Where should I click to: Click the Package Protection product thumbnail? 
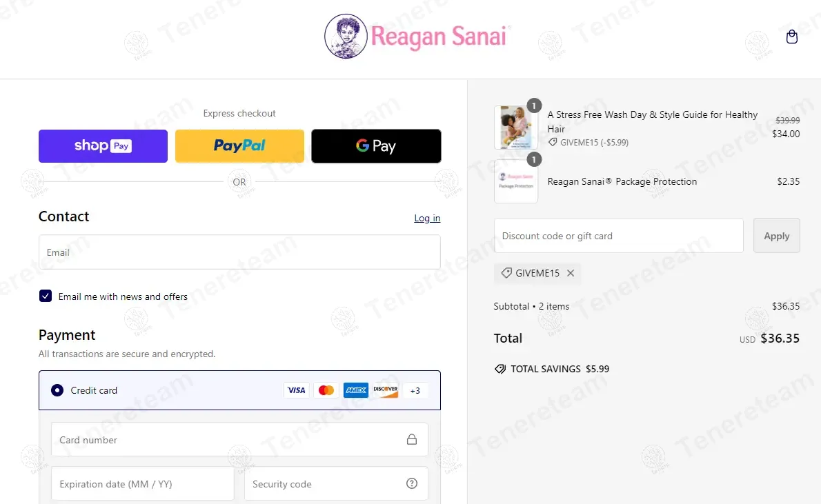pyautogui.click(x=516, y=181)
